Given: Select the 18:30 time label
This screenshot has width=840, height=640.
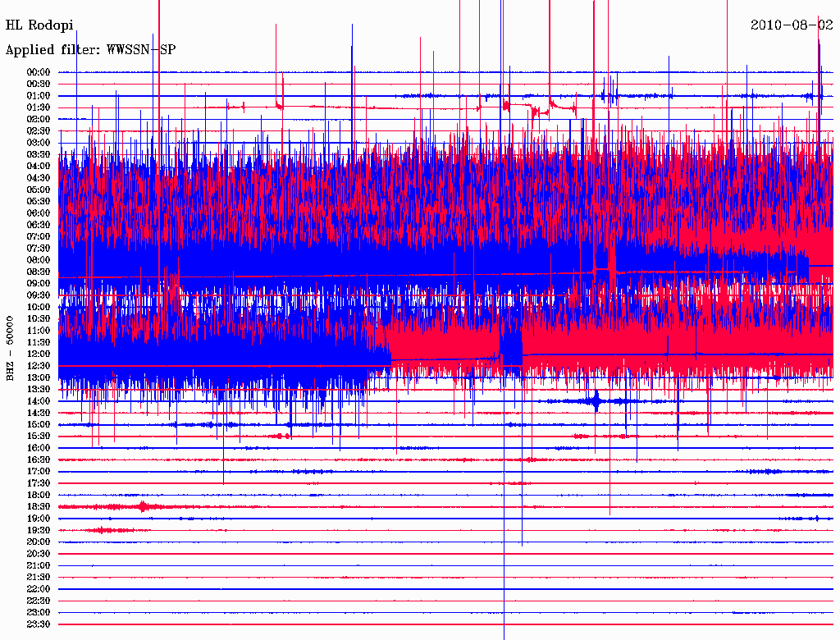Looking at the screenshot, I should pos(39,507).
